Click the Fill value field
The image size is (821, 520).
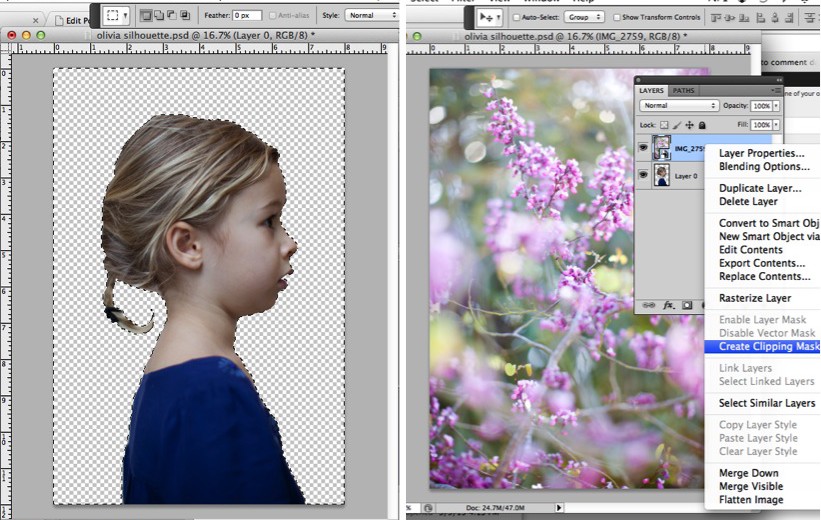click(761, 125)
